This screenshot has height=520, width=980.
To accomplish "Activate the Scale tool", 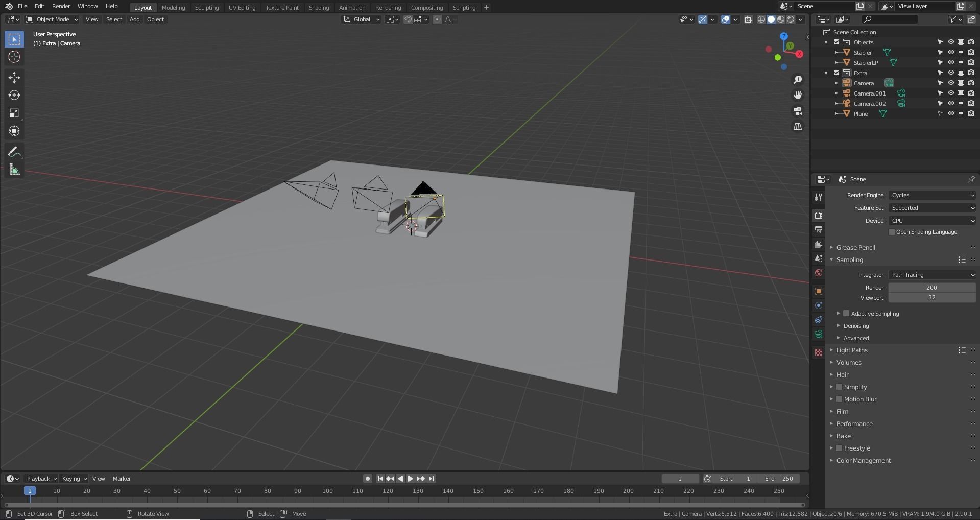I will 14,113.
